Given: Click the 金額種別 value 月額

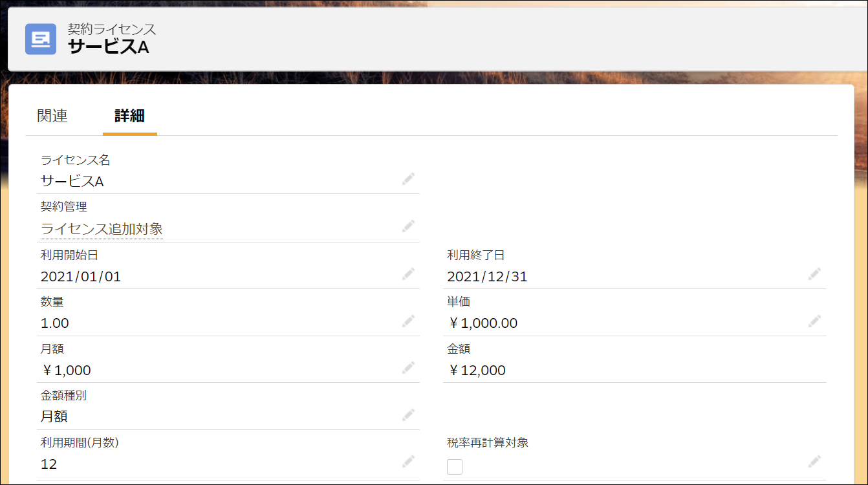Looking at the screenshot, I should point(54,416).
